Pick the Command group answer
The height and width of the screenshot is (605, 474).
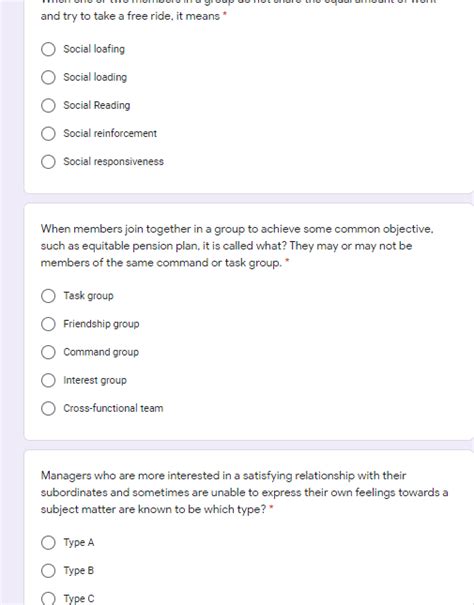point(48,352)
